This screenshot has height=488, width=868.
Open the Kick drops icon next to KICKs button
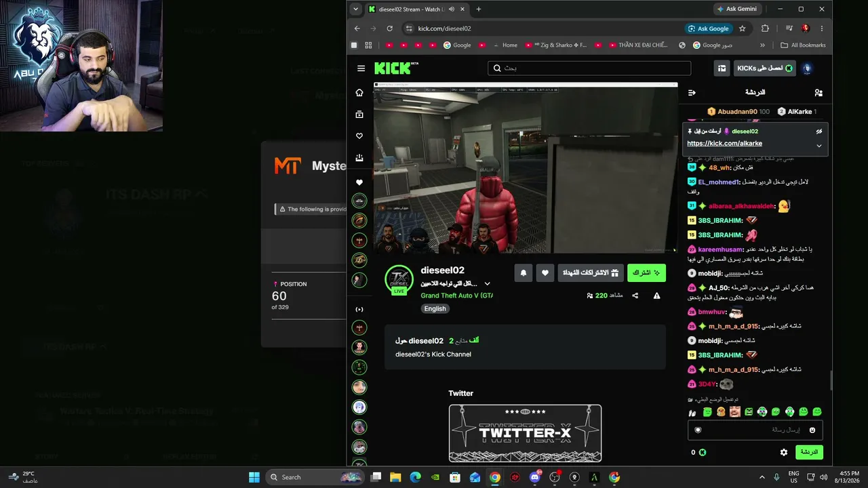[722, 68]
